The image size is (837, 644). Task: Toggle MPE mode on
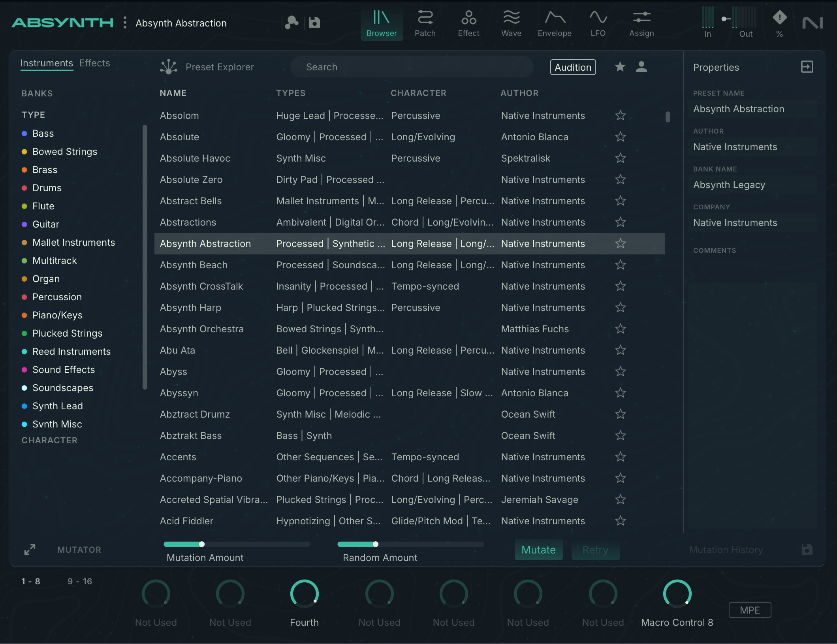749,610
